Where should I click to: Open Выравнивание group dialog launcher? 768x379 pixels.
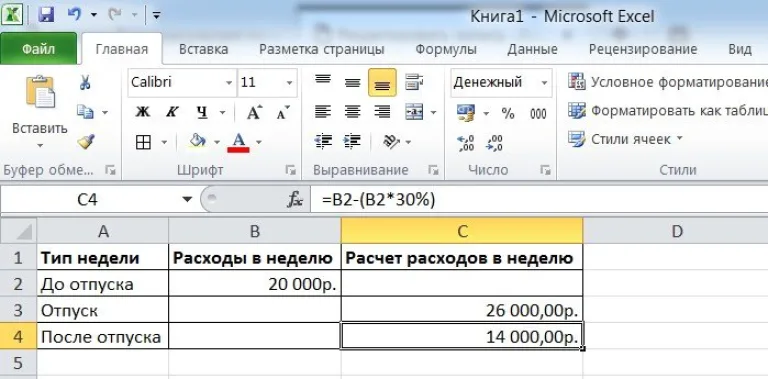pyautogui.click(x=433, y=170)
